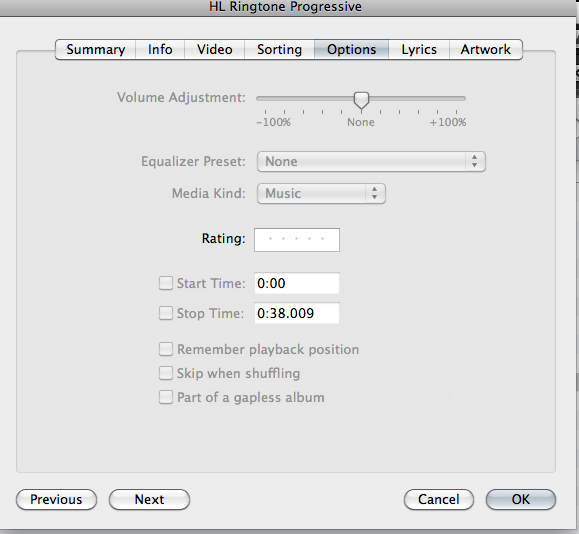Check Part of a gapless album
The height and width of the screenshot is (534, 579).
click(x=166, y=397)
